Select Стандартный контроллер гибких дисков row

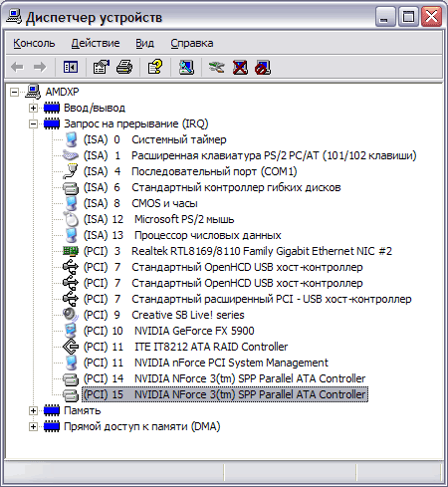click(212, 187)
